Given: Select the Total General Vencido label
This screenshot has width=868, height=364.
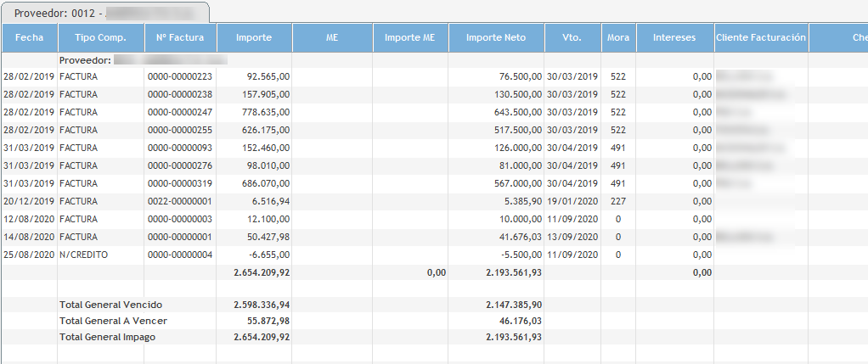Looking at the screenshot, I should (x=110, y=304).
